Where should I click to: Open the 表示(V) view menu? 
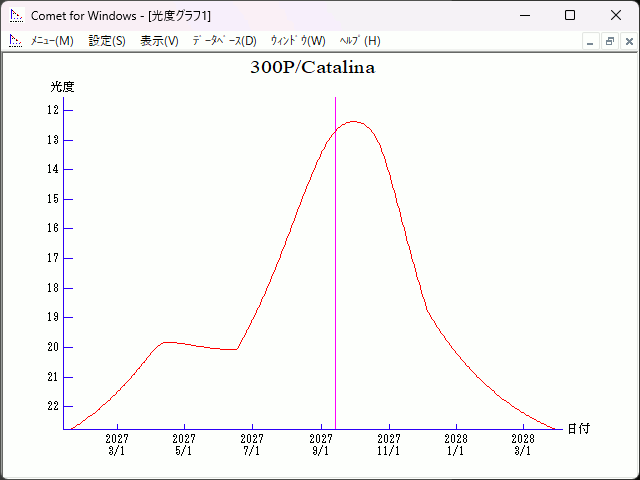pos(159,41)
